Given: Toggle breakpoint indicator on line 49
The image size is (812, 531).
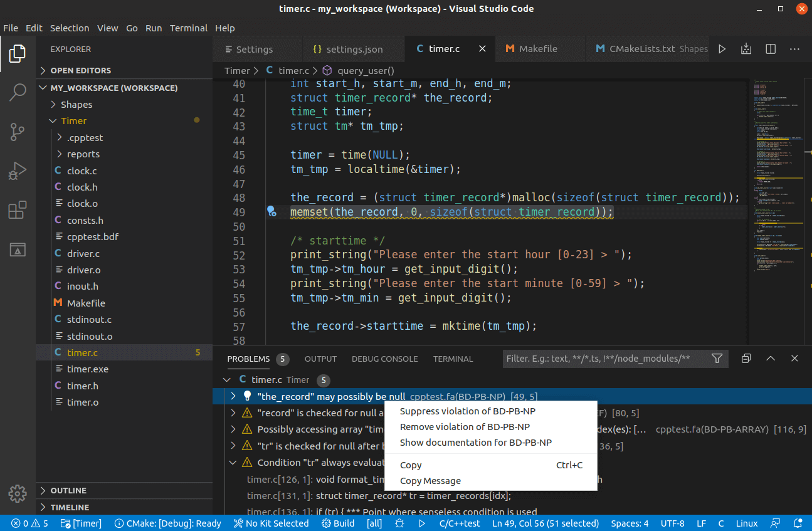Looking at the screenshot, I should coord(272,212).
